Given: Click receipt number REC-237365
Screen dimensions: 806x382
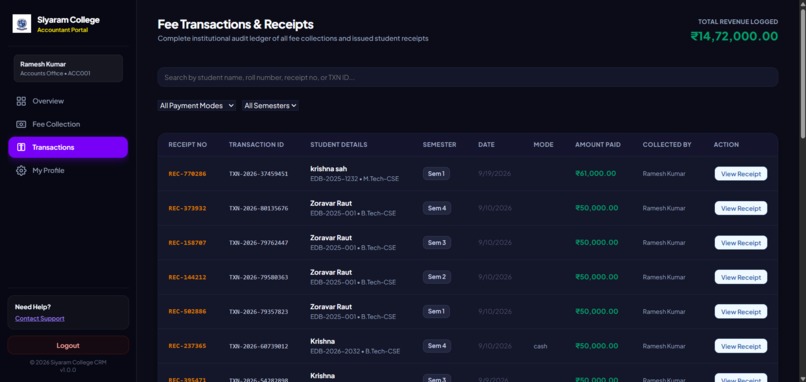Looking at the screenshot, I should pyautogui.click(x=187, y=346).
